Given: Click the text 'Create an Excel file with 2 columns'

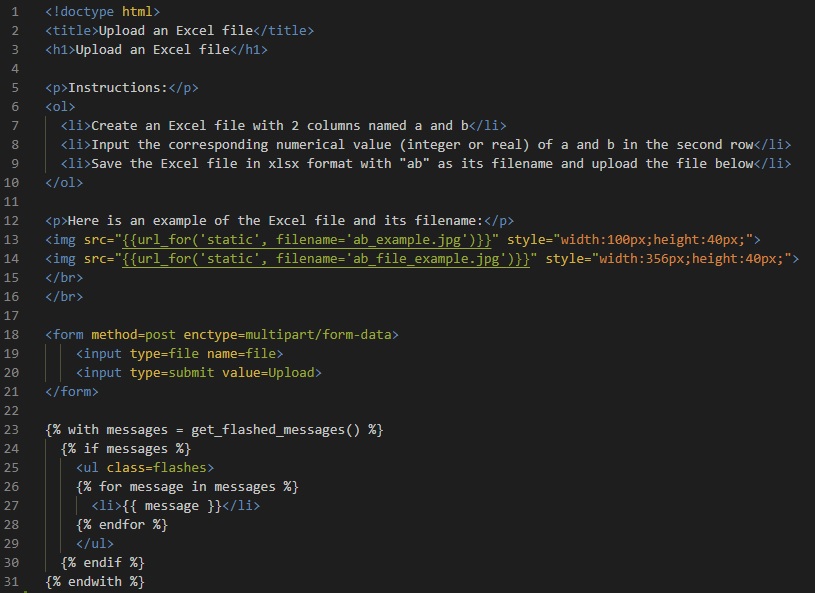Looking at the screenshot, I should (226, 126).
